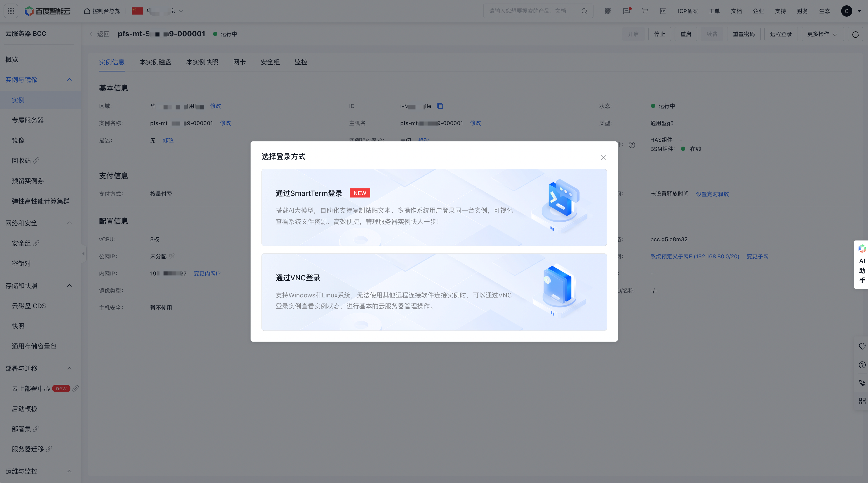This screenshot has width=868, height=483.
Task: Click the grid apps icon on right rail
Action: [862, 401]
